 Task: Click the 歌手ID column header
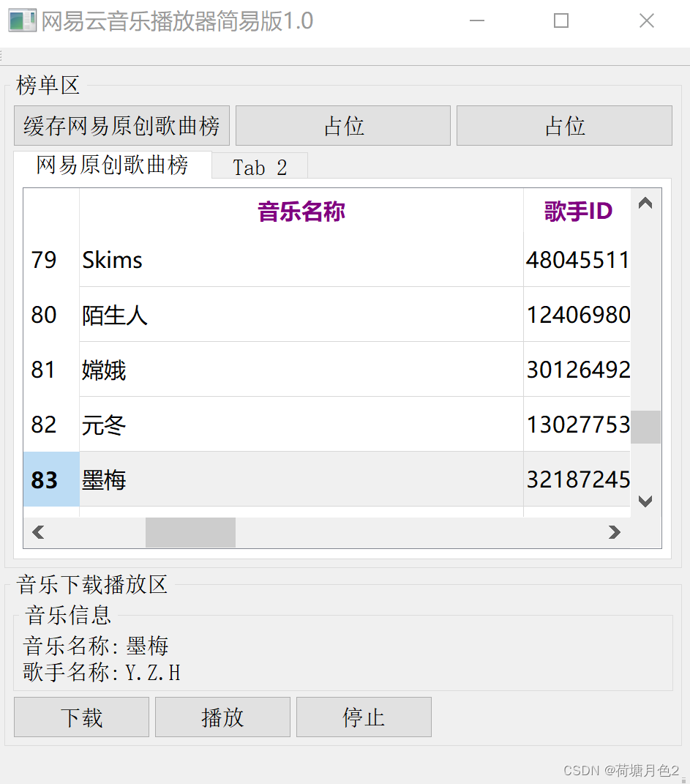click(x=577, y=211)
